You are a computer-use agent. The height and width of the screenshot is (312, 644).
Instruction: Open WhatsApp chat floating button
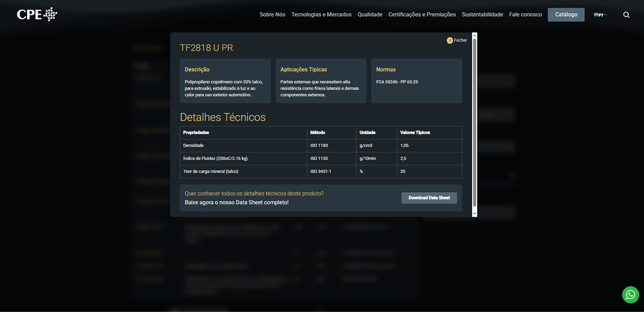[630, 295]
